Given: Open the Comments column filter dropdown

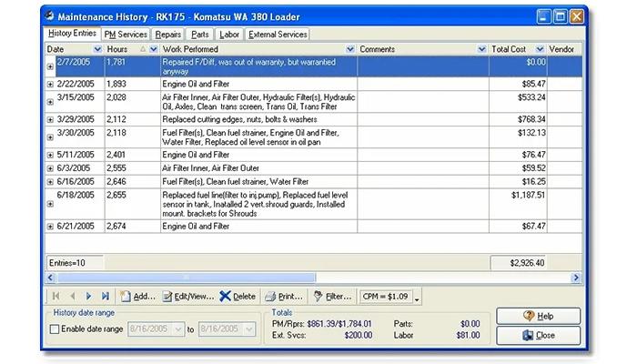Looking at the screenshot, I should [481, 49].
